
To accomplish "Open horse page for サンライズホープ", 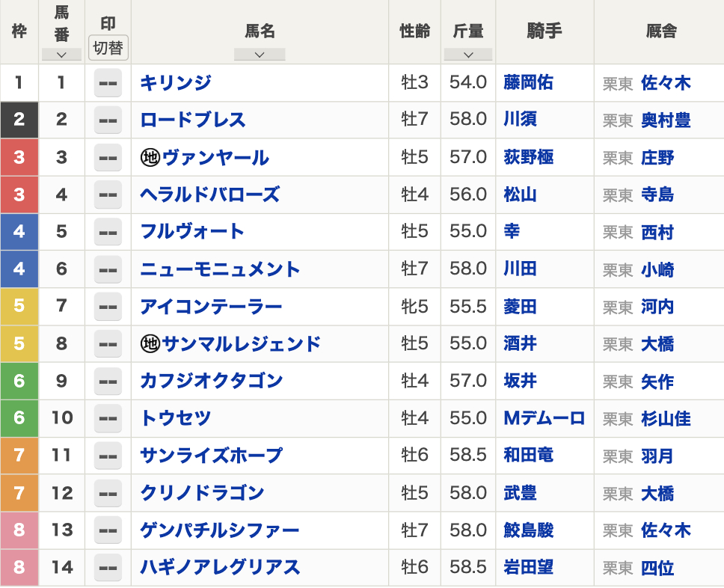I will 212,456.
